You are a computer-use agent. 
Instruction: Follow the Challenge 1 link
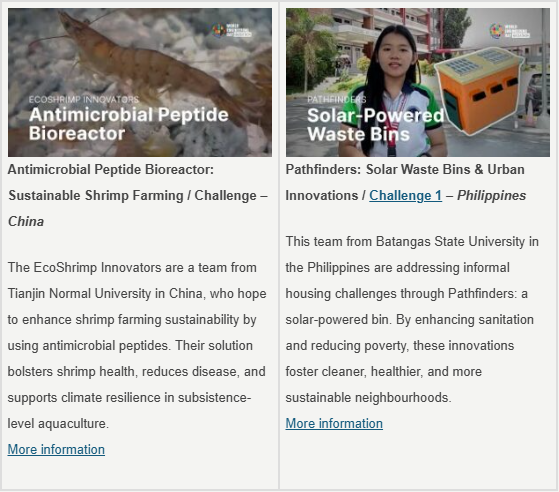click(x=405, y=195)
